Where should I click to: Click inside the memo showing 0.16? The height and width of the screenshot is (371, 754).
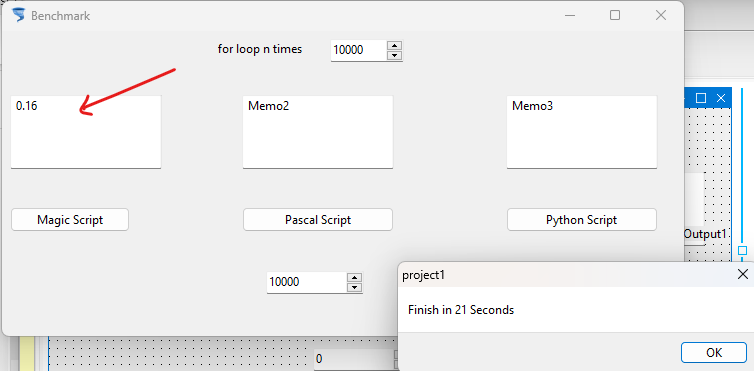click(x=86, y=132)
